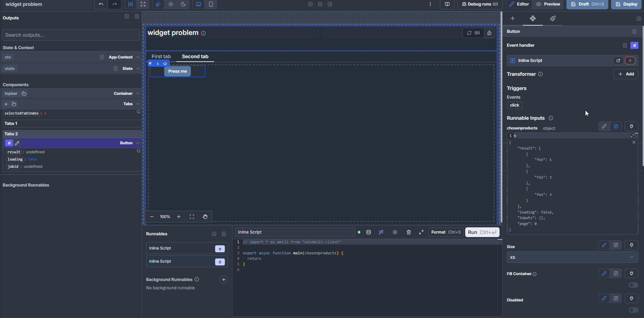Toggle the right panel visibility icon
This screenshot has height=318, width=644.
tap(330, 4)
